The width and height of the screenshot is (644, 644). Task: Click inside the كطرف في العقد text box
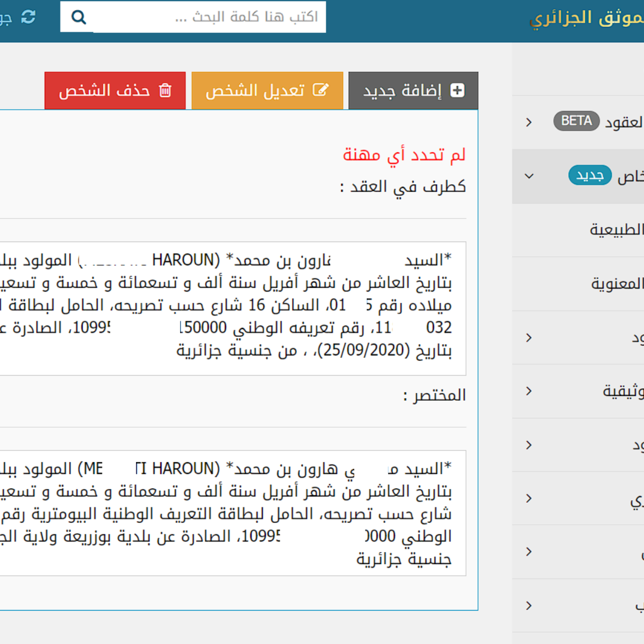[x=239, y=308]
